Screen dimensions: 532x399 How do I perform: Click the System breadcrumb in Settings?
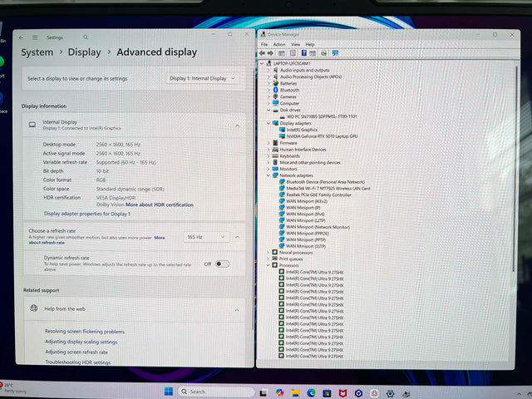tap(37, 52)
